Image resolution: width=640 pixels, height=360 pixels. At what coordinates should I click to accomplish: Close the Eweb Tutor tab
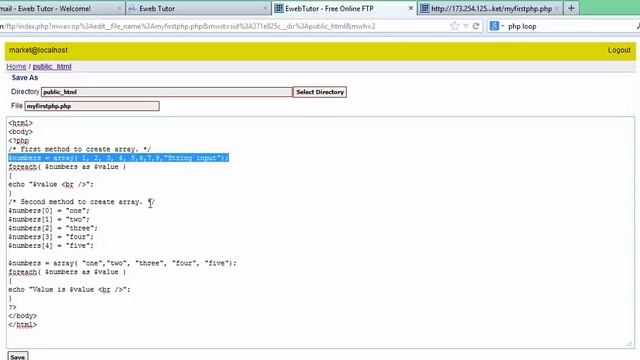click(264, 8)
